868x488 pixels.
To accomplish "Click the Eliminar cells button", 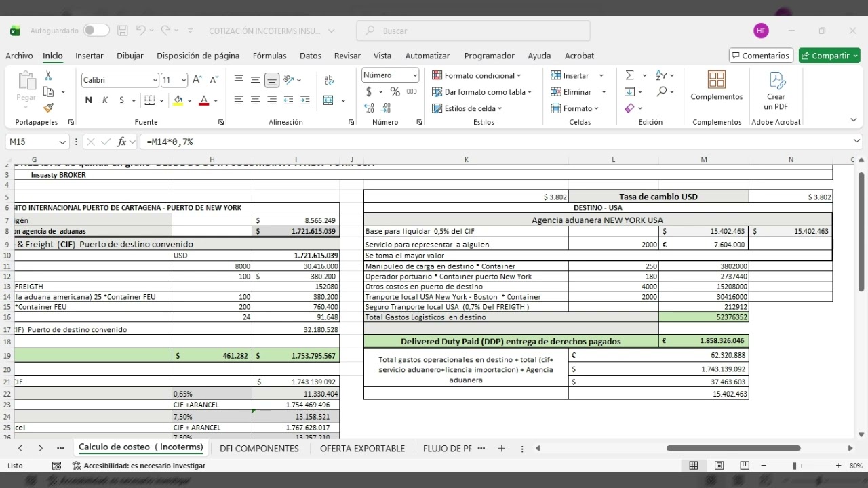I will point(572,91).
